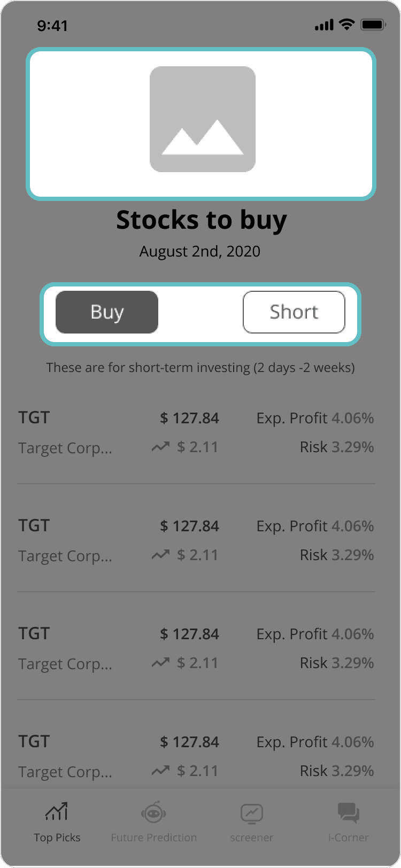Open the i-Corner chat bubbles icon

(349, 813)
